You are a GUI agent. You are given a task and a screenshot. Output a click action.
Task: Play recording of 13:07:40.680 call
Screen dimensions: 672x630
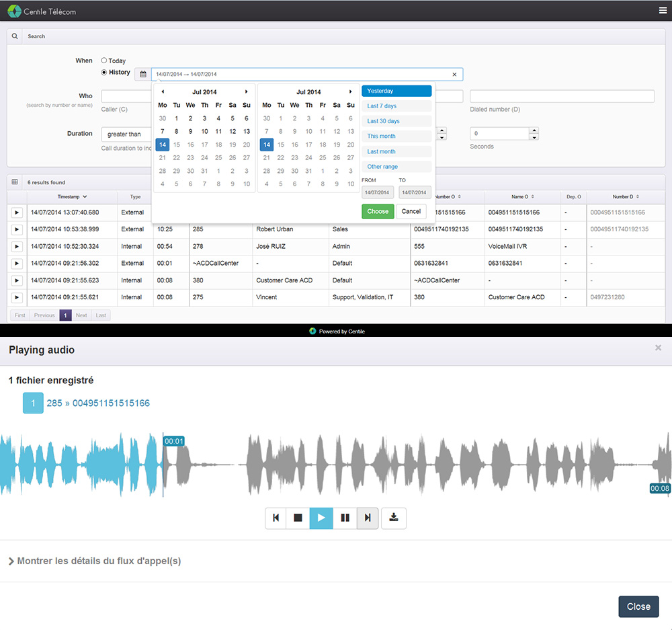(17, 212)
